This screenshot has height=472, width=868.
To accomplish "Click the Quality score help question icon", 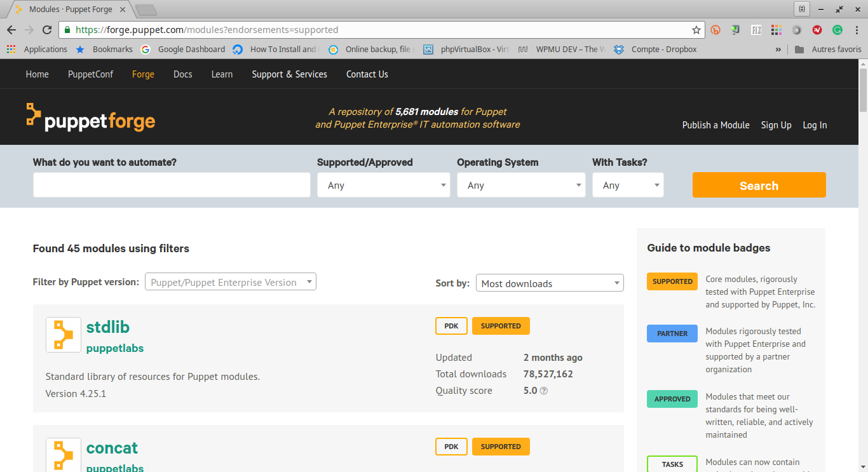I will coord(544,391).
